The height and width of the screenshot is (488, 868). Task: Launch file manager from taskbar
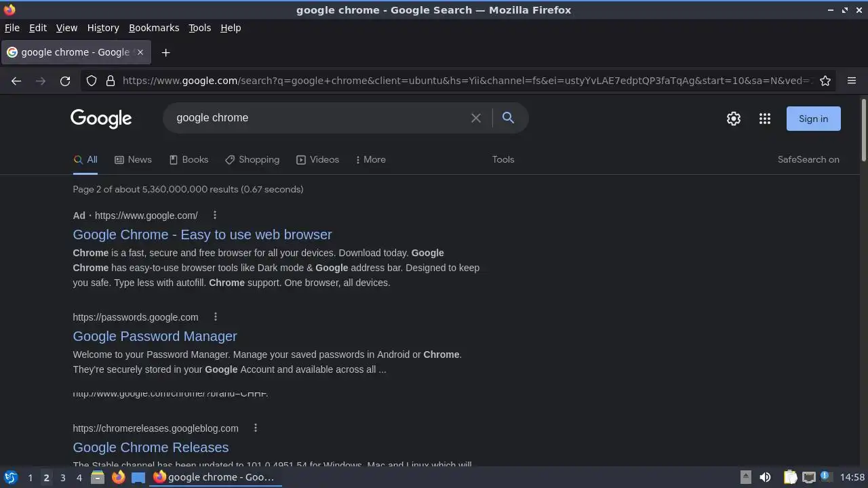coord(98,477)
